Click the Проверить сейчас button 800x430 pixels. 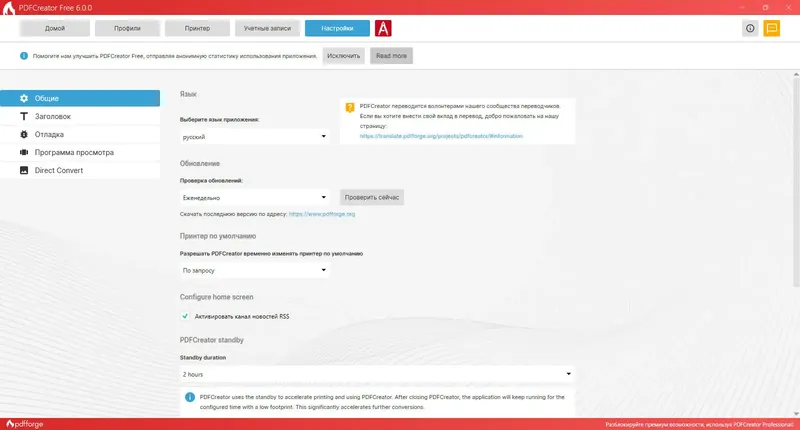pos(372,197)
